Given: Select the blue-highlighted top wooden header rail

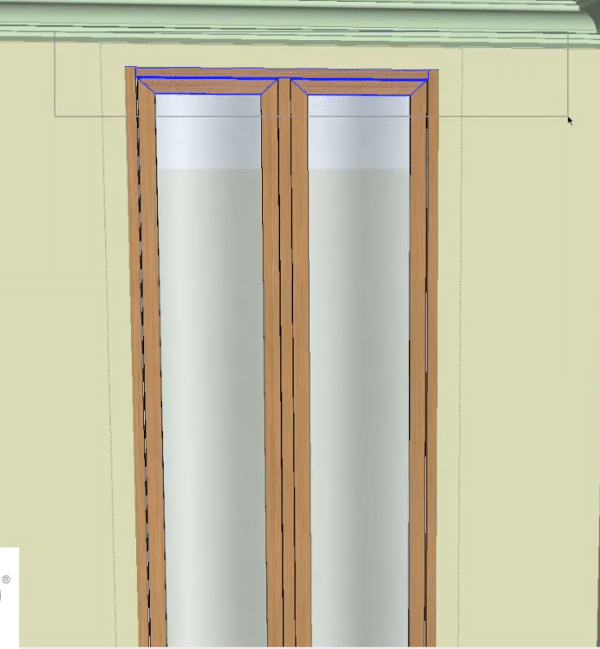Looking at the screenshot, I should coord(281,74).
